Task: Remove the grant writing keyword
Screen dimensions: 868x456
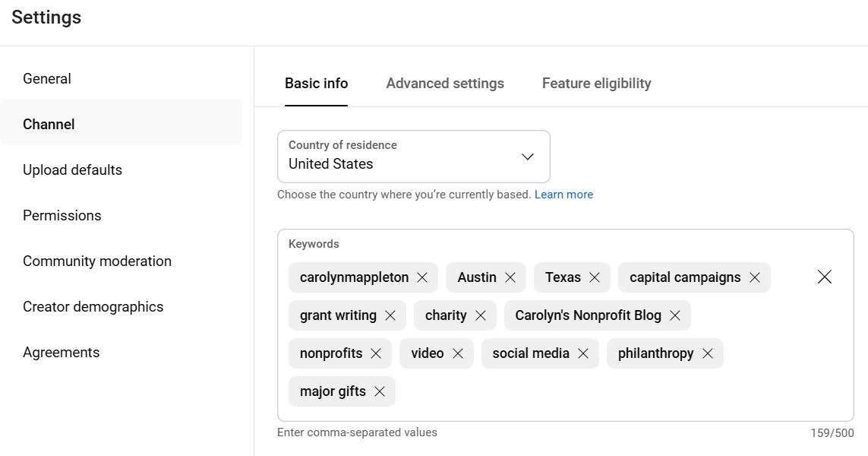Action: [x=390, y=315]
